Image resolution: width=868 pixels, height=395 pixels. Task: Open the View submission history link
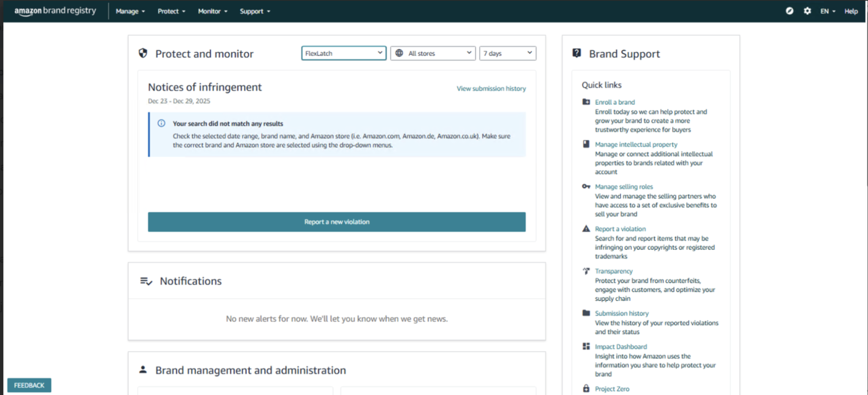[491, 89]
